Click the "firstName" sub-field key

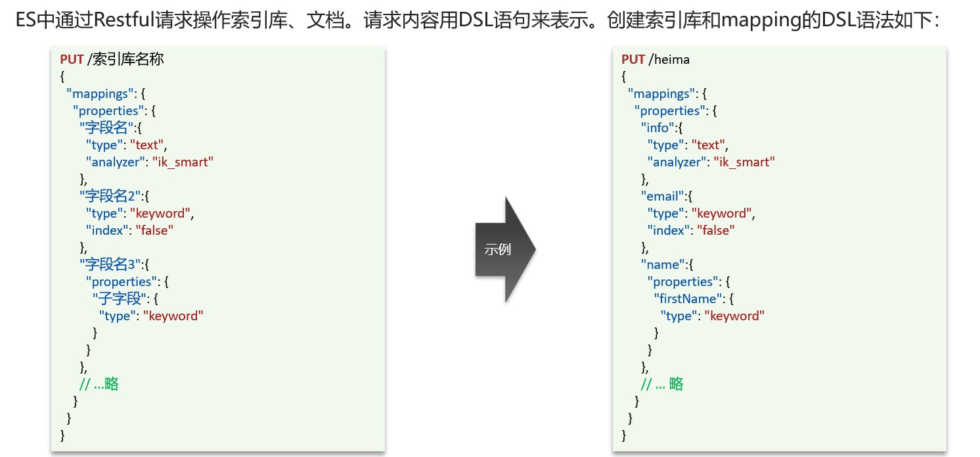click(689, 299)
